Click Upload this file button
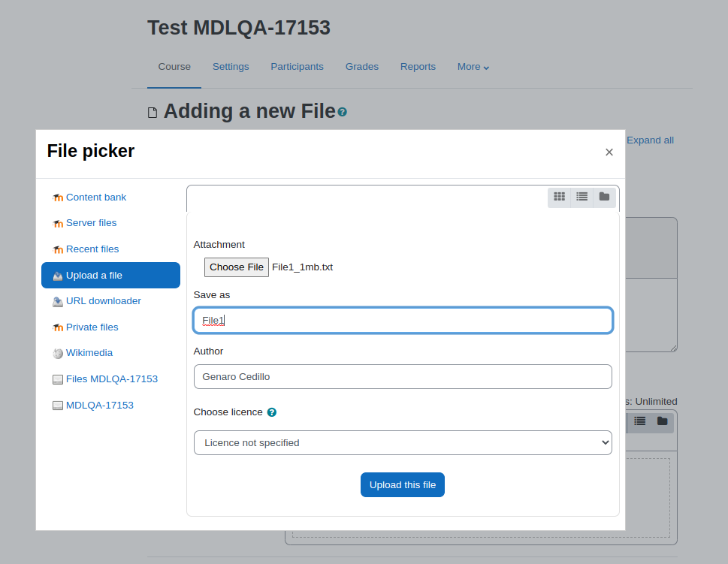 click(403, 485)
